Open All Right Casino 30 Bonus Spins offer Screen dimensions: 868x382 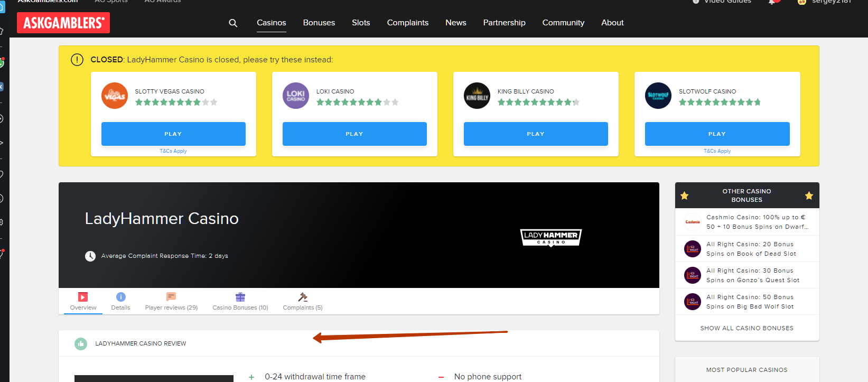752,275
